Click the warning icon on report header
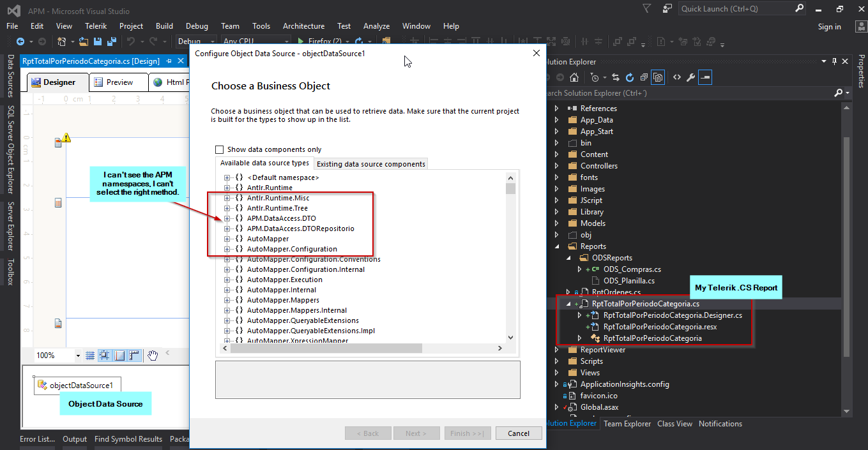This screenshot has height=450, width=868. tap(66, 137)
